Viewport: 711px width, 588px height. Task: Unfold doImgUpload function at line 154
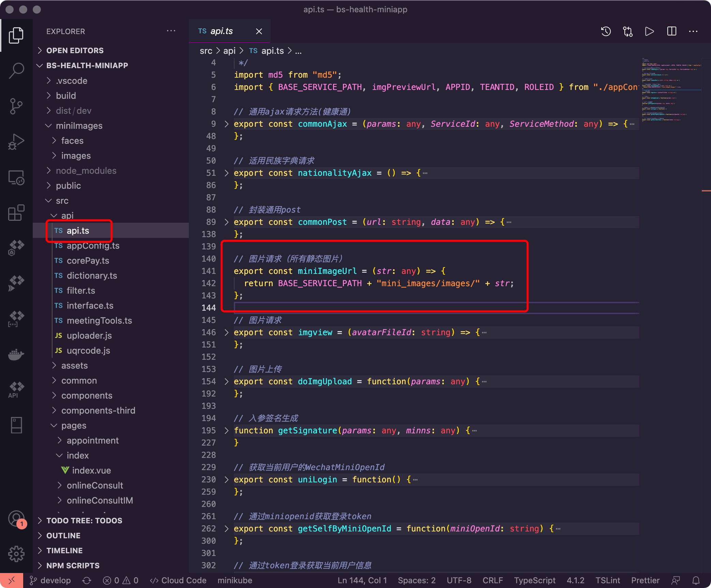tap(226, 382)
